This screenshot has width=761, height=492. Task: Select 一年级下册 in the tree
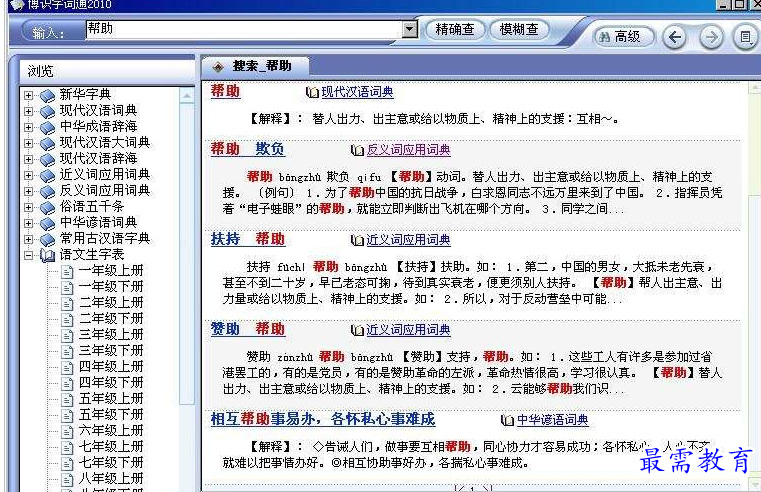[x=111, y=287]
